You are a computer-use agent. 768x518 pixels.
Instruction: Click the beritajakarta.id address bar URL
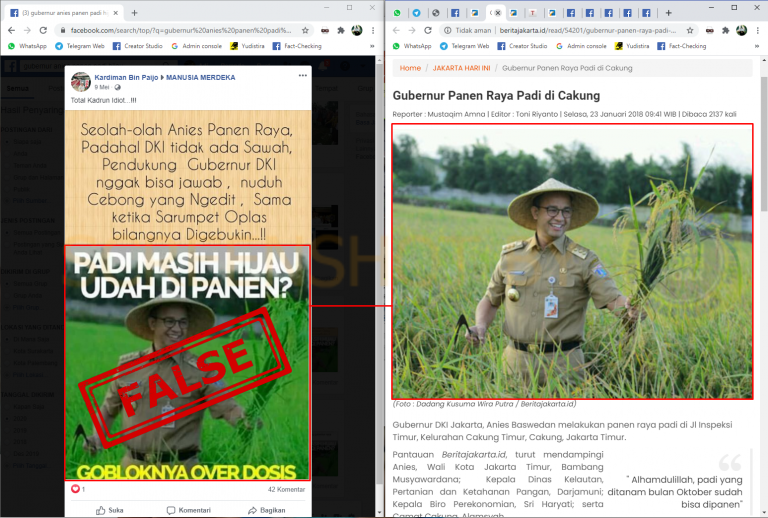pos(588,30)
